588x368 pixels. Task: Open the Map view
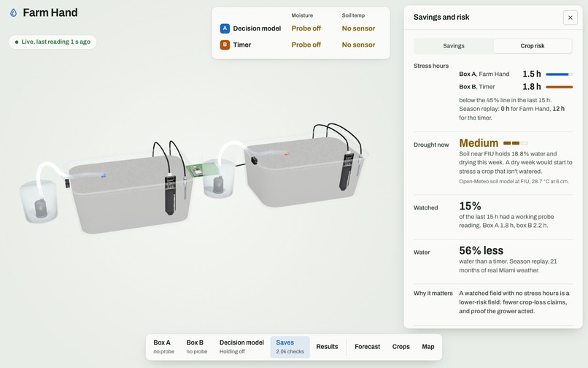tap(428, 347)
